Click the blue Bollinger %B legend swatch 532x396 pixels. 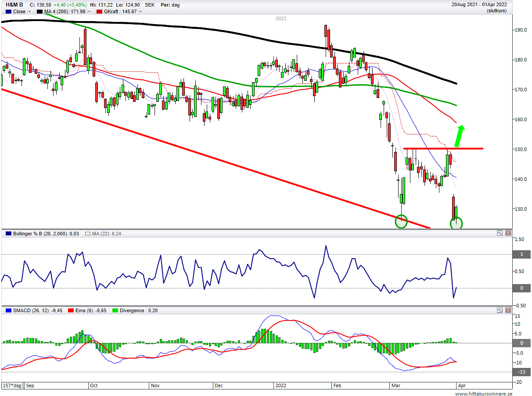tap(8, 234)
